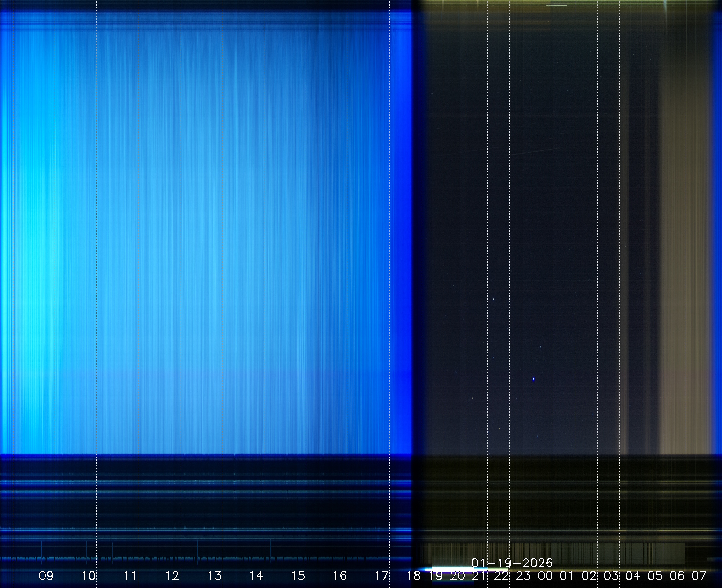Viewport: 722px width, 588px height.
Task: Select the 17 hour marker
Action: [x=381, y=575]
